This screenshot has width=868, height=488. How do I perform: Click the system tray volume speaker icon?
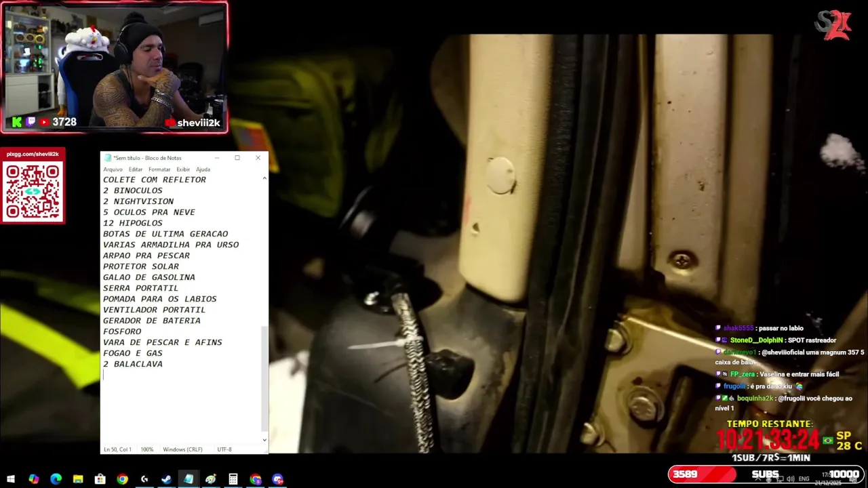click(x=790, y=479)
